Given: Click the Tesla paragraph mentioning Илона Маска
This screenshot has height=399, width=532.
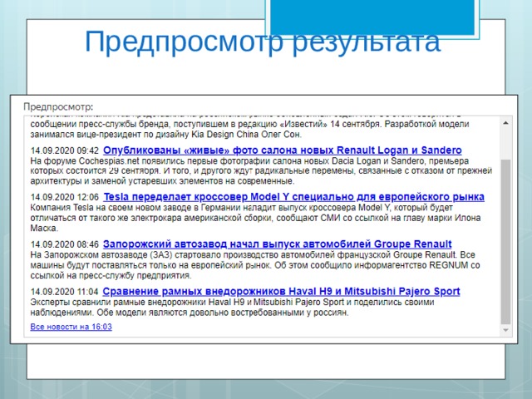Looking at the screenshot, I should pyautogui.click(x=255, y=218).
